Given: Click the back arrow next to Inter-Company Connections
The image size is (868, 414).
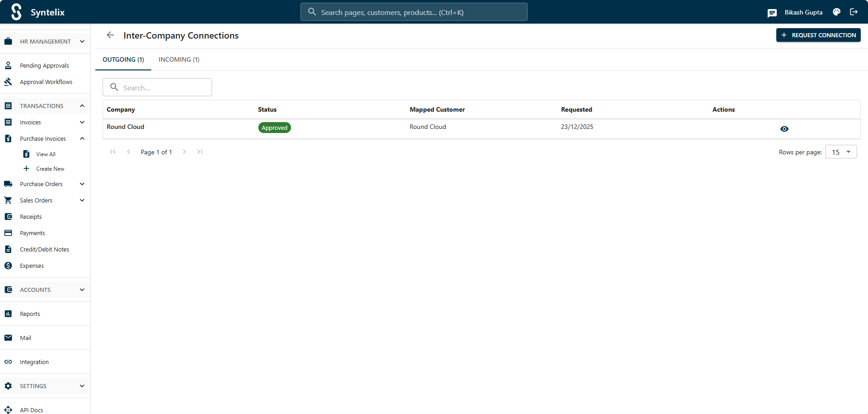Looking at the screenshot, I should click(110, 35).
